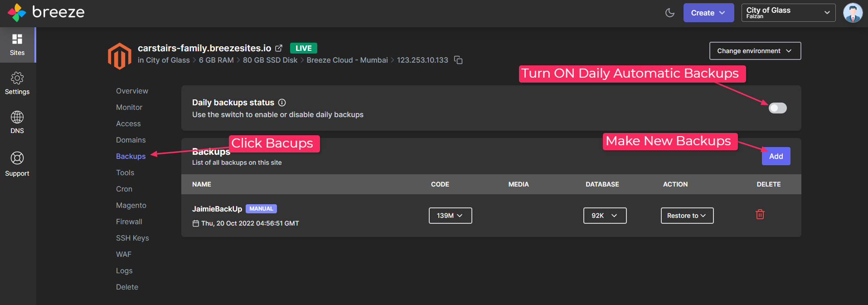868x305 pixels.
Task: Toggle dark mode moon icon
Action: click(670, 13)
